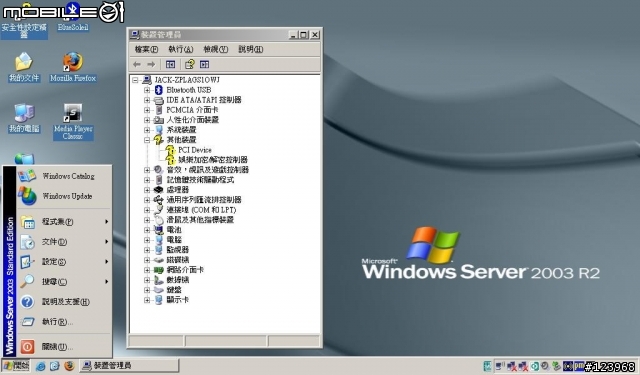The image size is (640, 375).
Task: Select 連接埠 (COM 和 LPT) category
Action: pos(201,210)
